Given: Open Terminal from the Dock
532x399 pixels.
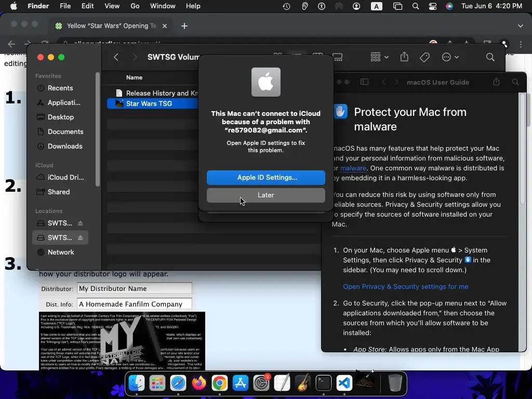Looking at the screenshot, I should pos(324,383).
